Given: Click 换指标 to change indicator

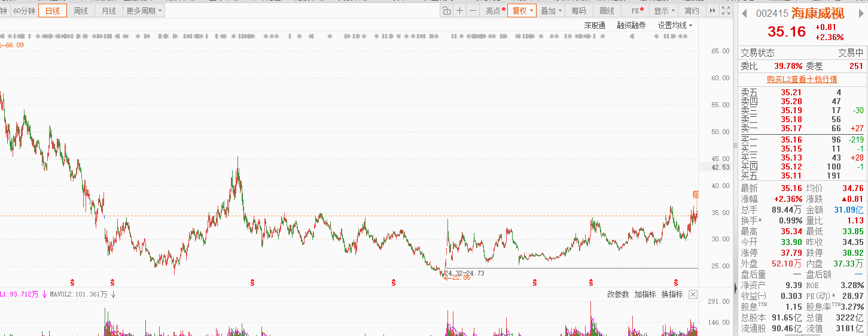Looking at the screenshot, I should [x=672, y=294].
